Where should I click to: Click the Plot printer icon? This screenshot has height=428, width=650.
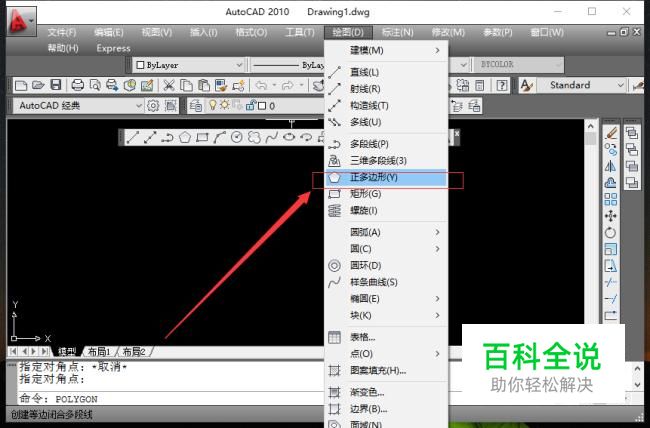point(78,85)
